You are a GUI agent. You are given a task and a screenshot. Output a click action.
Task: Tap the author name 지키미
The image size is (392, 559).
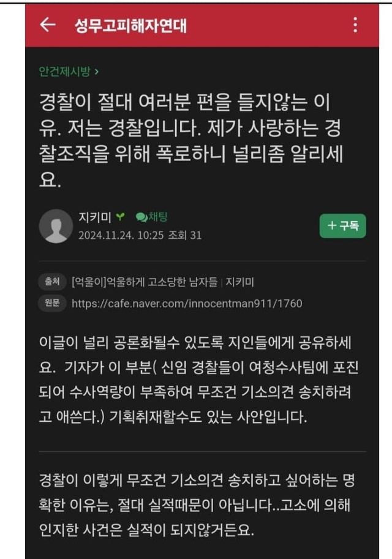(x=94, y=217)
